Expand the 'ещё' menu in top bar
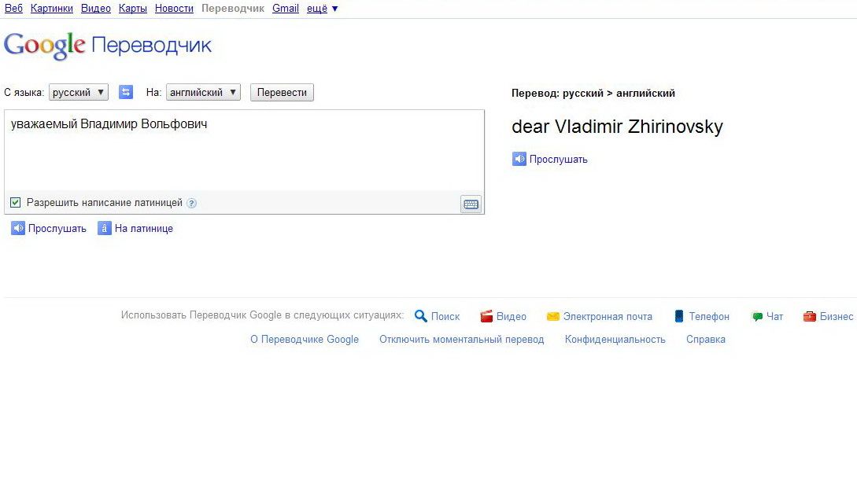857x504 pixels. coord(323,9)
